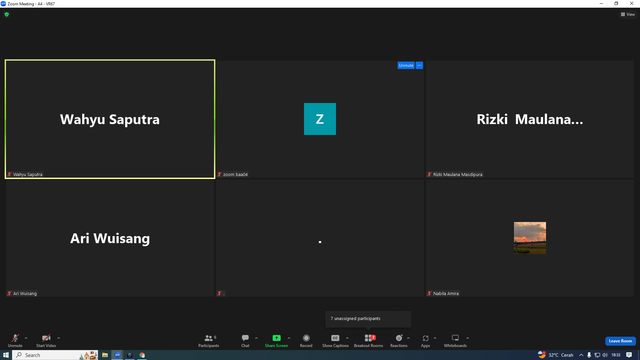
Task: Open Breakout Rooms management
Action: click(369, 340)
